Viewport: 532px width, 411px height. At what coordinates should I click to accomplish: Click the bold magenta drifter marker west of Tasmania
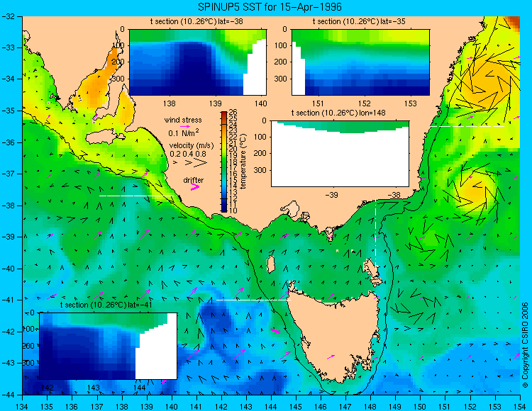(x=275, y=330)
